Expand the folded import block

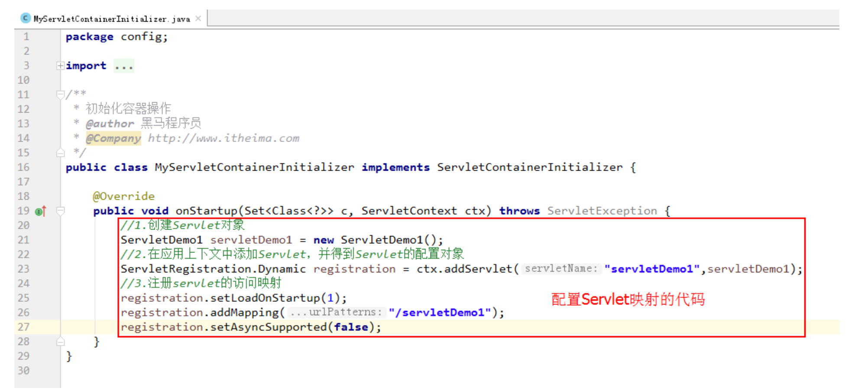point(60,66)
